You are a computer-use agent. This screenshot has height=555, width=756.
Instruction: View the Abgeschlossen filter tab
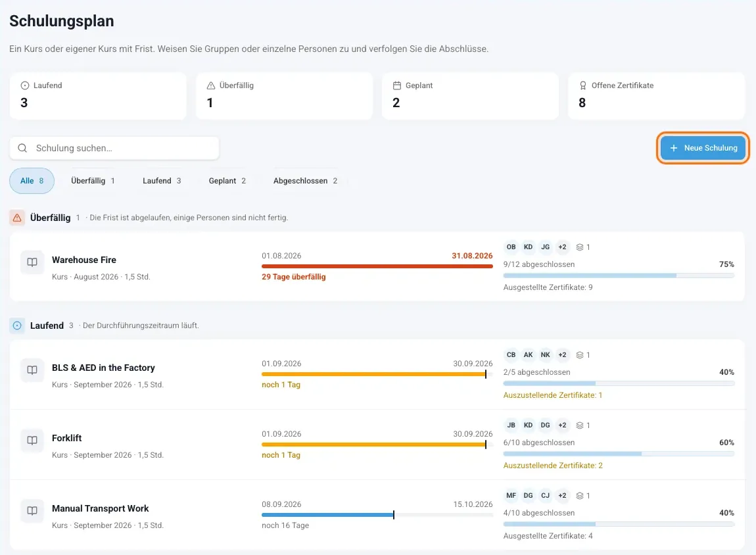point(305,181)
